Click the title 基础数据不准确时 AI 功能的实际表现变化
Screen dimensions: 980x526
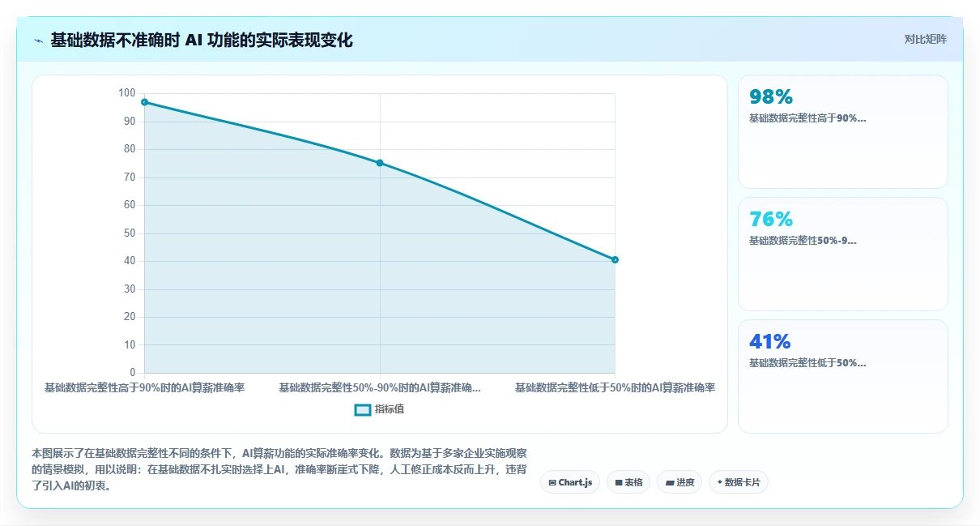[x=202, y=40]
